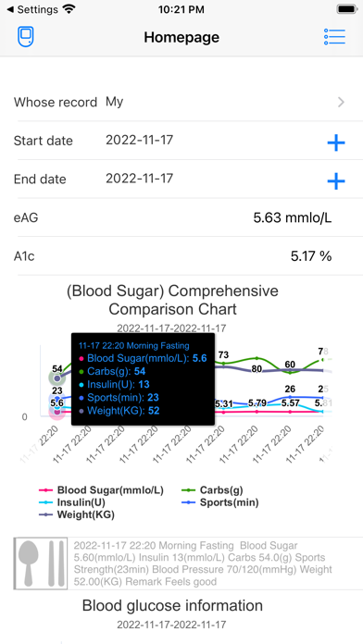The width and height of the screenshot is (363, 644).
Task: Open the Morning Fasting record entry text
Action: pos(203,563)
